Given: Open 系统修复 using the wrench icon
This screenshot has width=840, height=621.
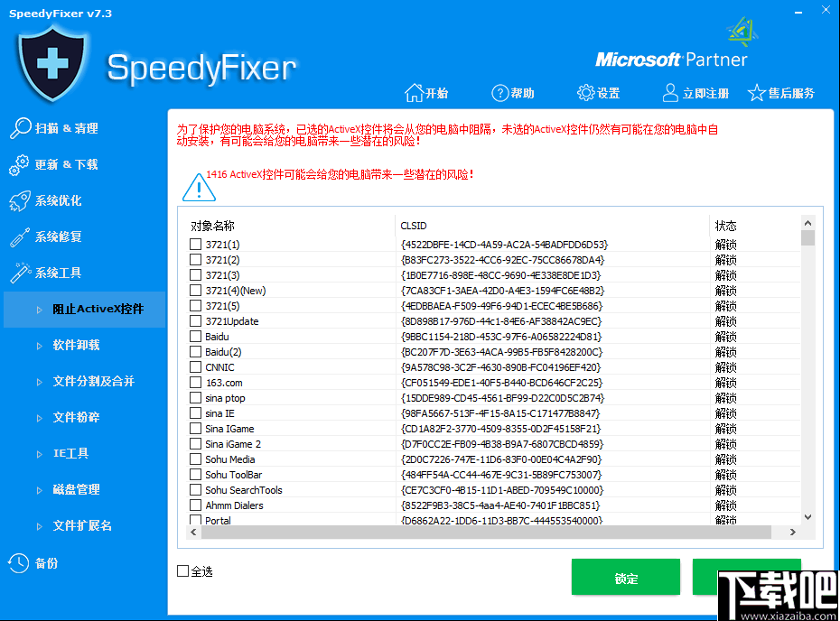Looking at the screenshot, I should [22, 236].
